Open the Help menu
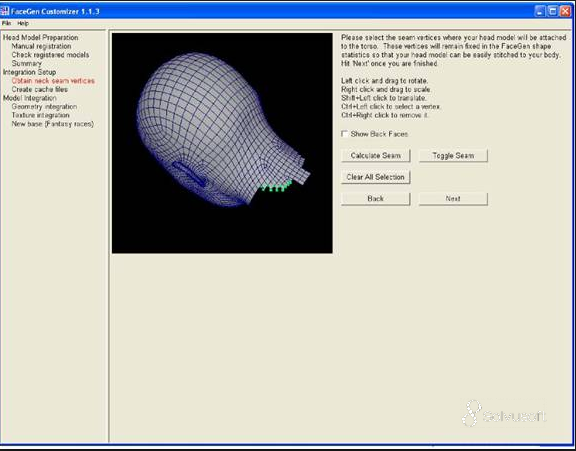The width and height of the screenshot is (576, 451). (x=23, y=23)
